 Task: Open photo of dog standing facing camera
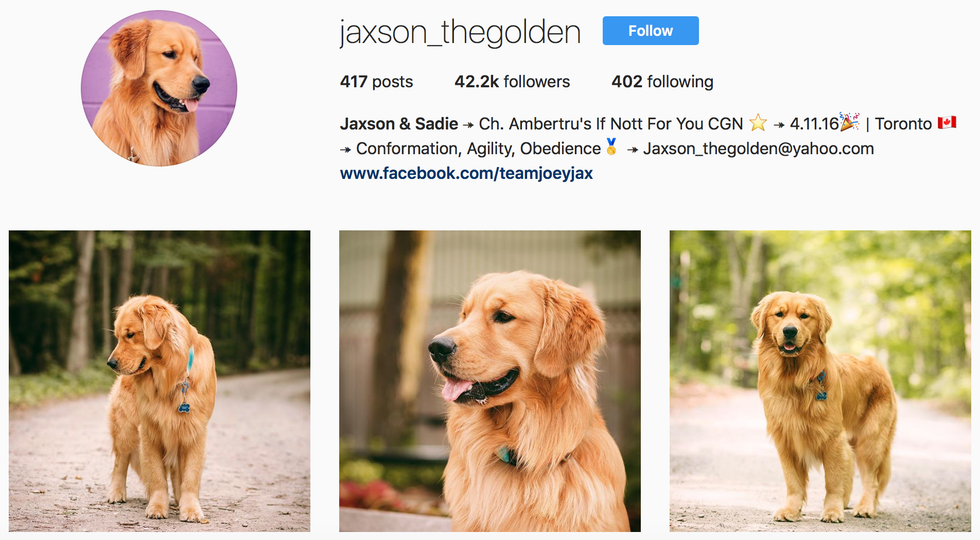[x=820, y=381]
